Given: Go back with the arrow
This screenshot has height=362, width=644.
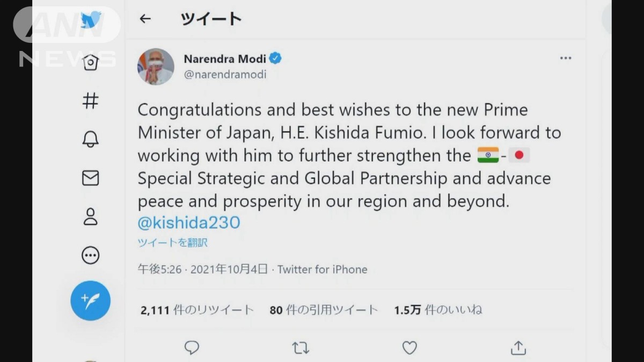Looking at the screenshot, I should 145,19.
